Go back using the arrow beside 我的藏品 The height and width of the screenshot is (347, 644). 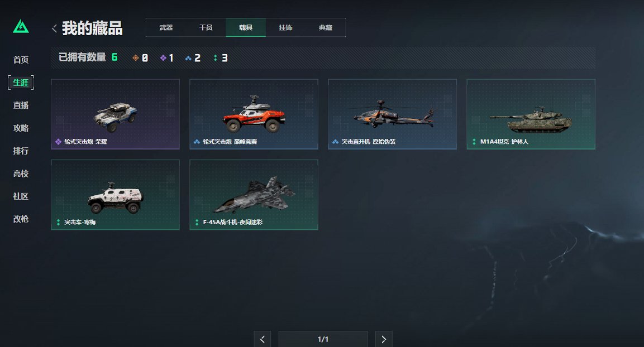point(54,28)
